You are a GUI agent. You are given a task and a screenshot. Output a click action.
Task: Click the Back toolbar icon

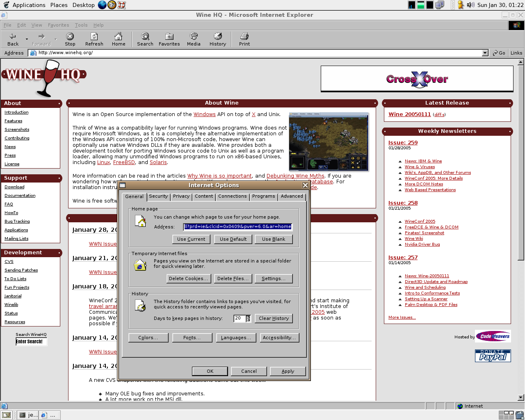[x=13, y=37]
